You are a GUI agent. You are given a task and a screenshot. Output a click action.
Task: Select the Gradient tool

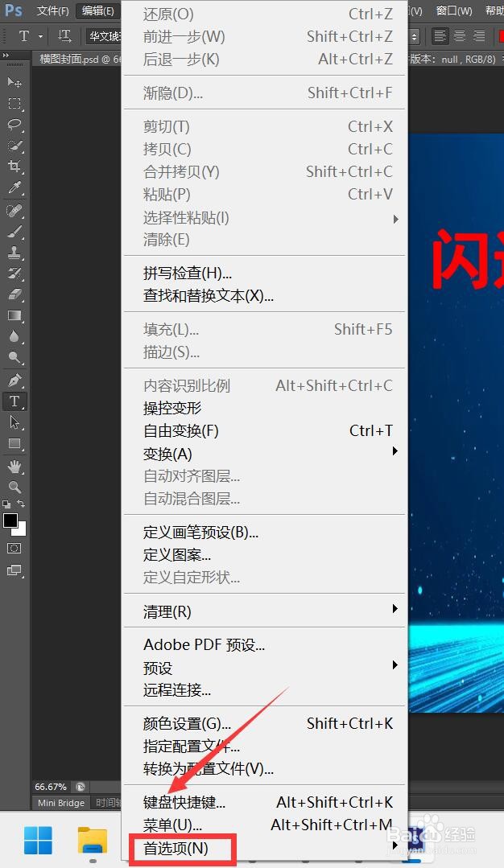[x=14, y=315]
